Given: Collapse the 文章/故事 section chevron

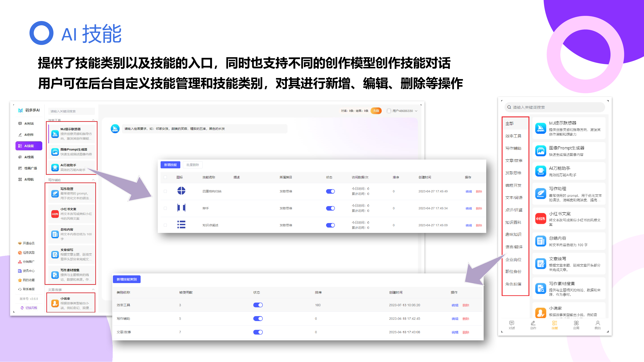Looking at the screenshot, I should pyautogui.click(x=93, y=290).
